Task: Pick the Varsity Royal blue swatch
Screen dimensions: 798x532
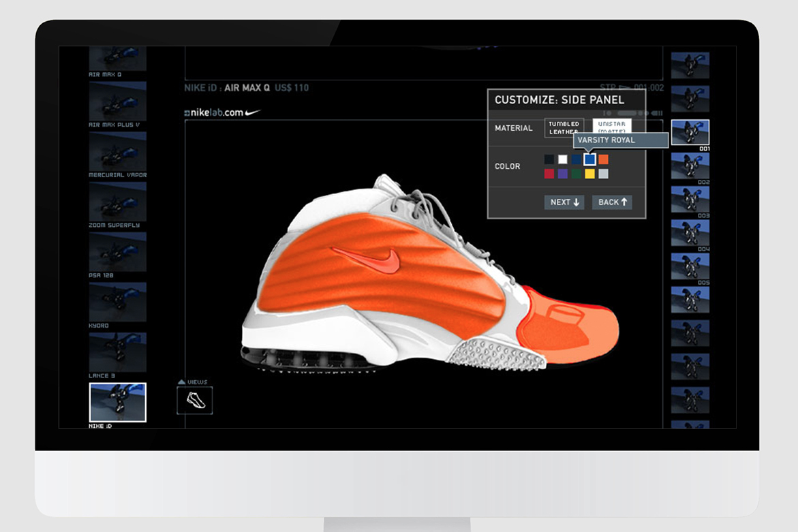Action: pyautogui.click(x=589, y=159)
